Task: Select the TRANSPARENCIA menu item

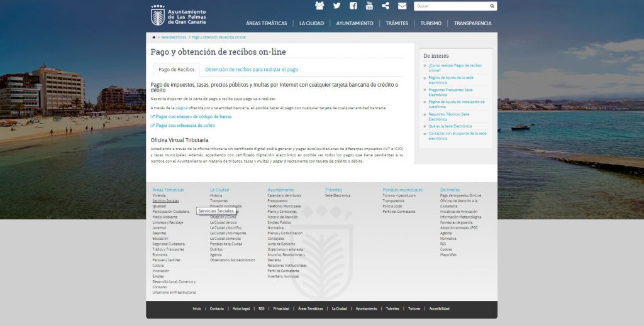Action: 472,23
